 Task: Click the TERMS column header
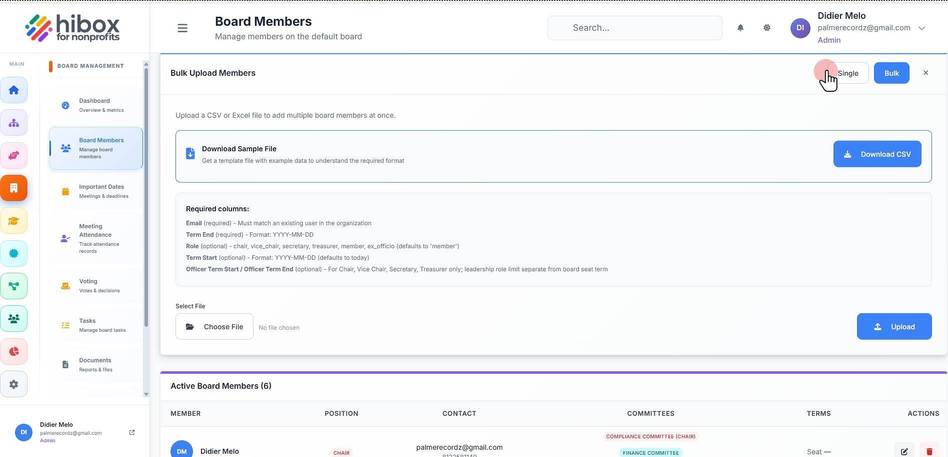819,413
